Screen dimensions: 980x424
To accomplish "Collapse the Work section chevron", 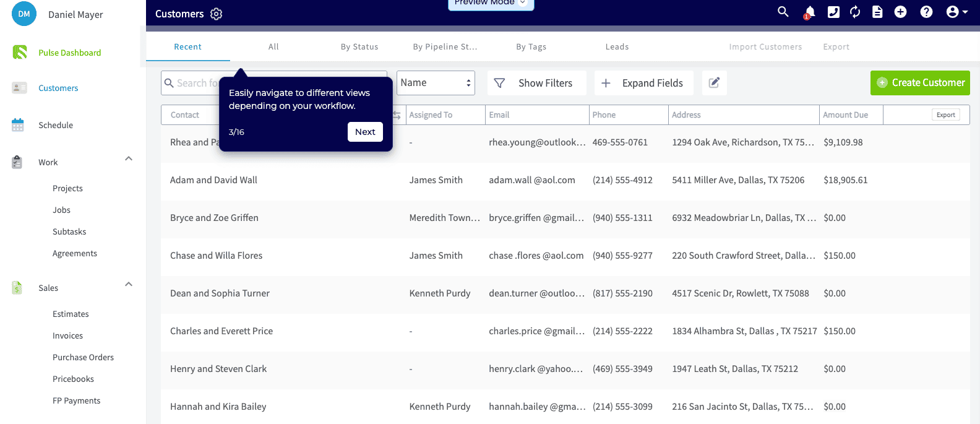I will 129,158.
